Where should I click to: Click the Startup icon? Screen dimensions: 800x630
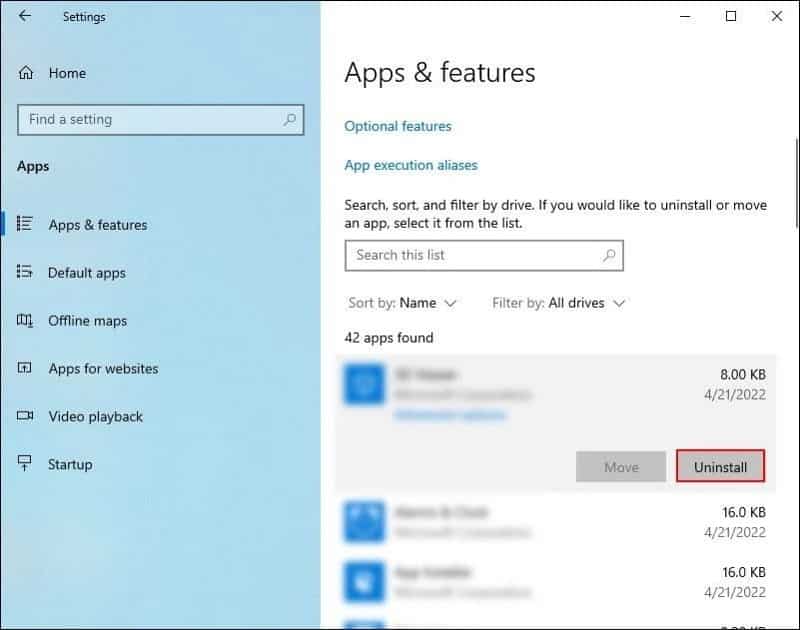(24, 463)
